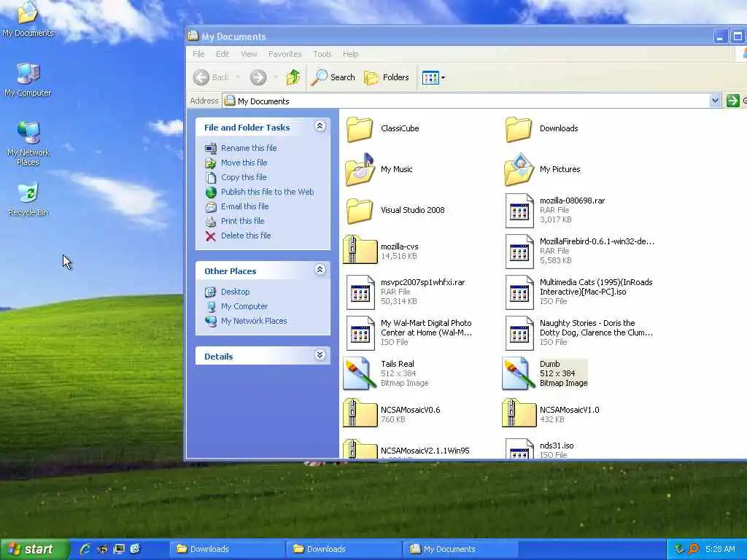
Task: Select the ClassiCube folder icon
Action: (x=359, y=128)
